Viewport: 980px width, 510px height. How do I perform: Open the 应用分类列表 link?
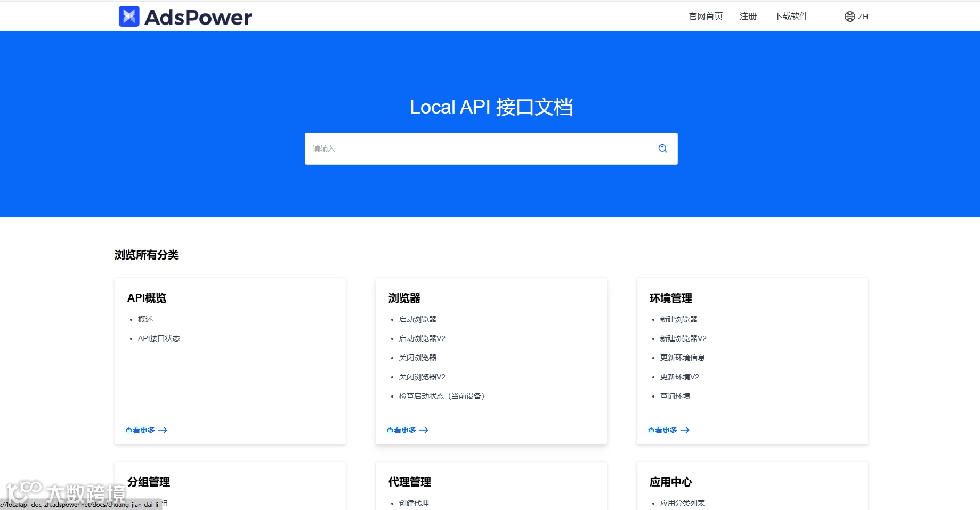click(683, 503)
